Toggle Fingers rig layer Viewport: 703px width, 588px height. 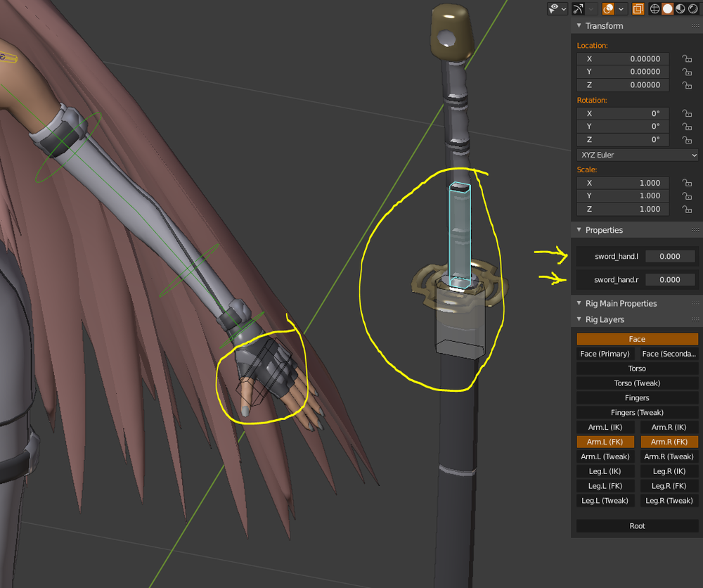click(637, 398)
